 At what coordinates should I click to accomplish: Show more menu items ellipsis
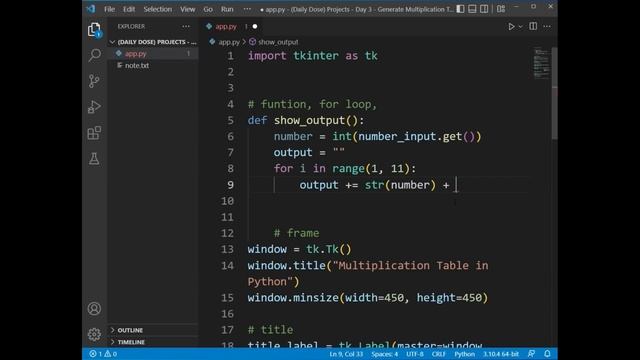click(x=247, y=9)
